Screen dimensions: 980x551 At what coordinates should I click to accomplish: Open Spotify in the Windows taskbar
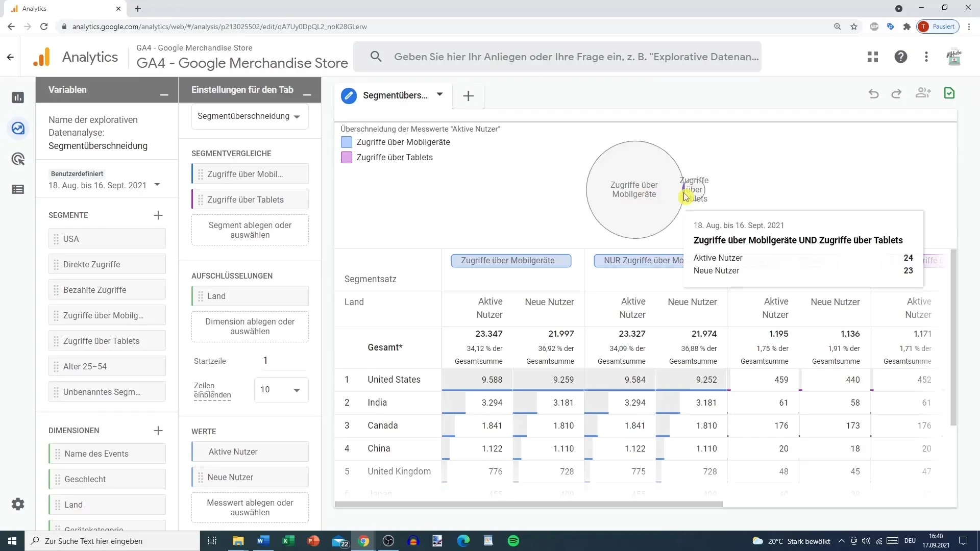point(513,541)
